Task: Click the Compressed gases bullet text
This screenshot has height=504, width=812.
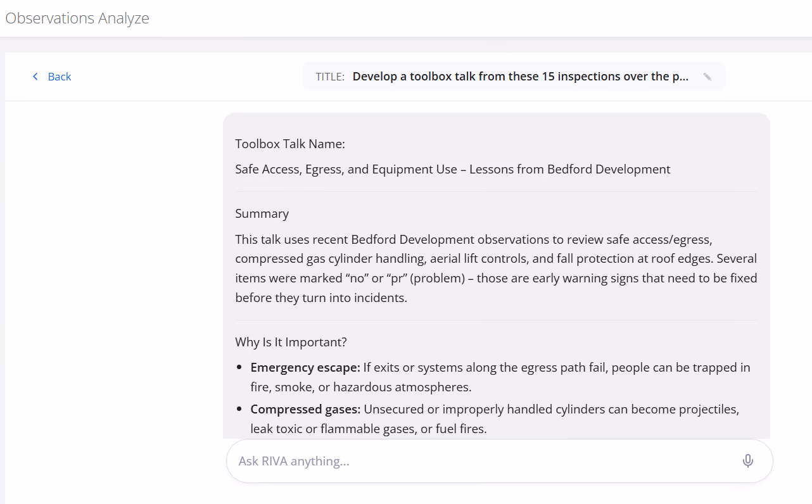Action: point(495,419)
